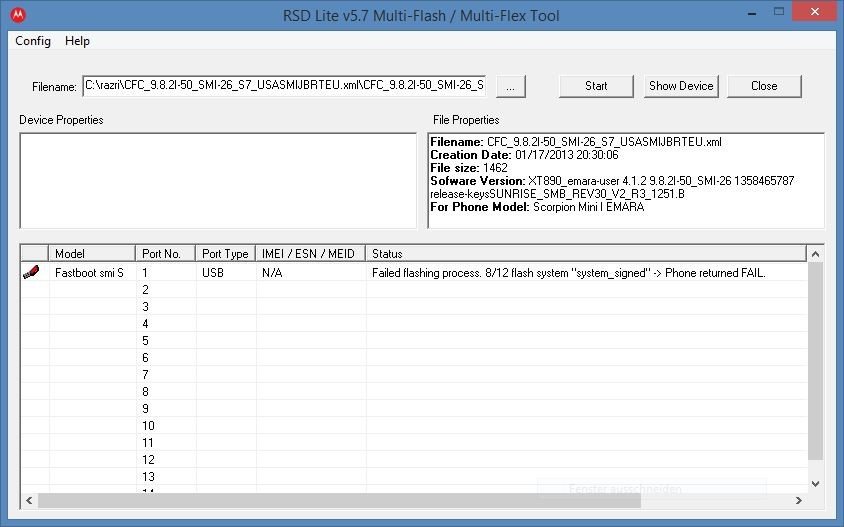Click the Failed flashing process status text
The image size is (844, 527).
click(x=568, y=273)
